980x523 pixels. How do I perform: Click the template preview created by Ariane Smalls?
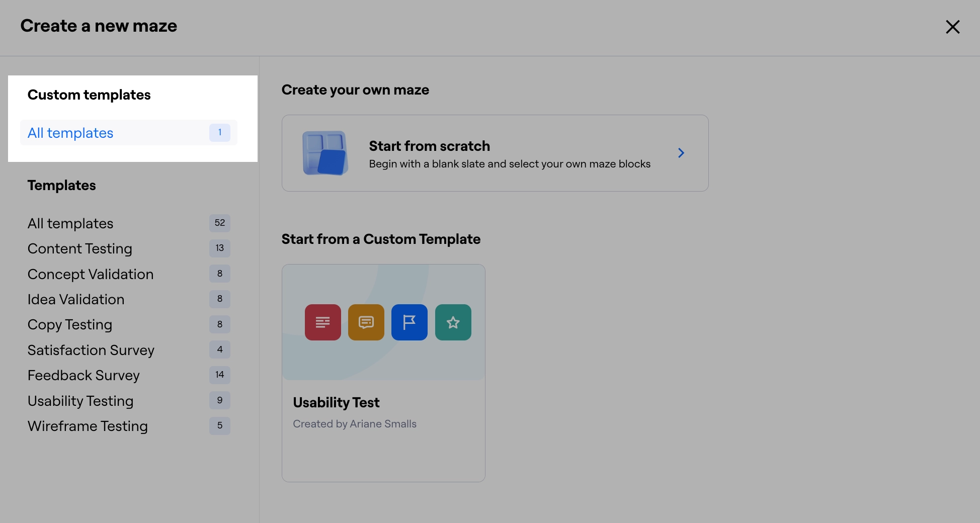pos(383,322)
